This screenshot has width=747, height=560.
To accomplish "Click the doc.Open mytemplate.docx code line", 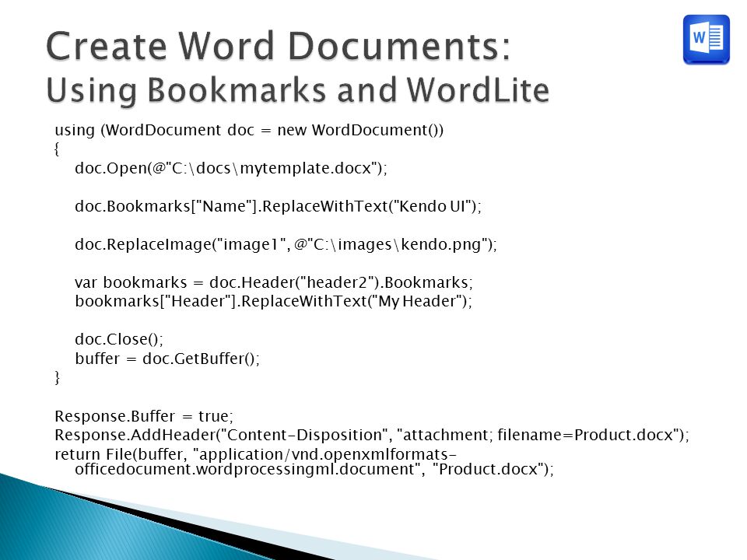I will click(231, 168).
